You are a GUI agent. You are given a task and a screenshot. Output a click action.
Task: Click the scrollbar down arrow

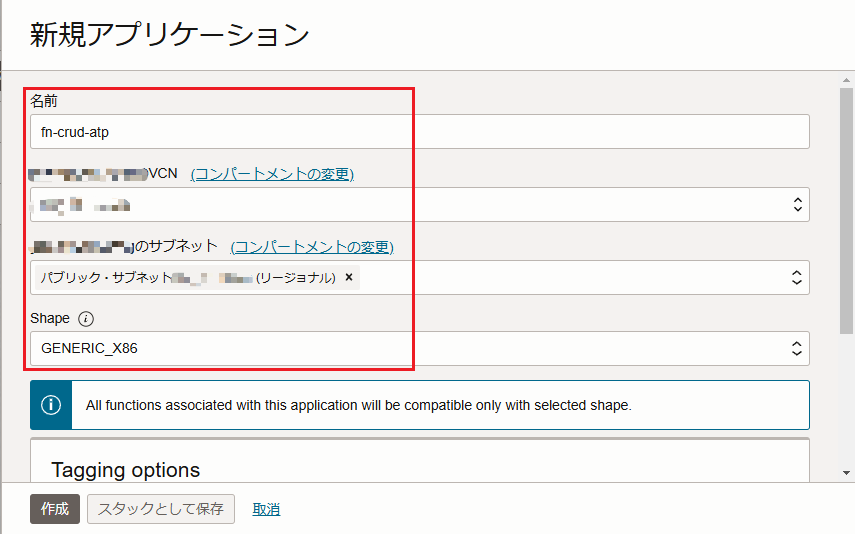[x=846, y=472]
